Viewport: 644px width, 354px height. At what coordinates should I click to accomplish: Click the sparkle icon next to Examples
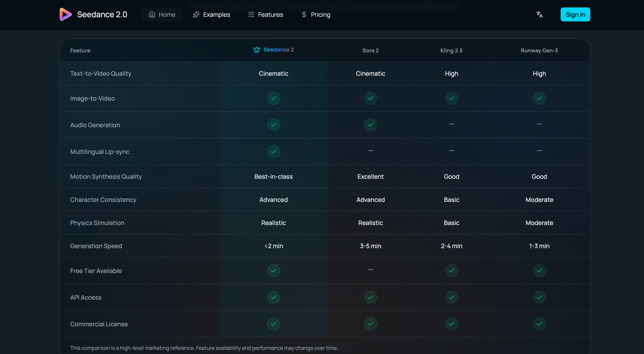(196, 14)
